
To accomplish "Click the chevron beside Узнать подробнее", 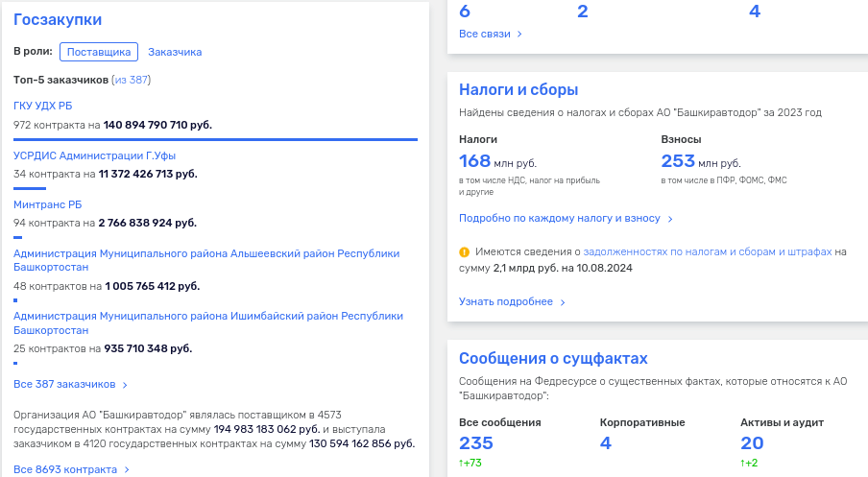I will pyautogui.click(x=563, y=302).
